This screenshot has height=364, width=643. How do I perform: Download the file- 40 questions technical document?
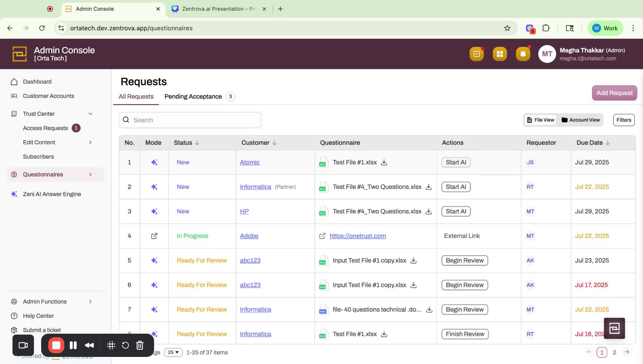[x=429, y=310]
